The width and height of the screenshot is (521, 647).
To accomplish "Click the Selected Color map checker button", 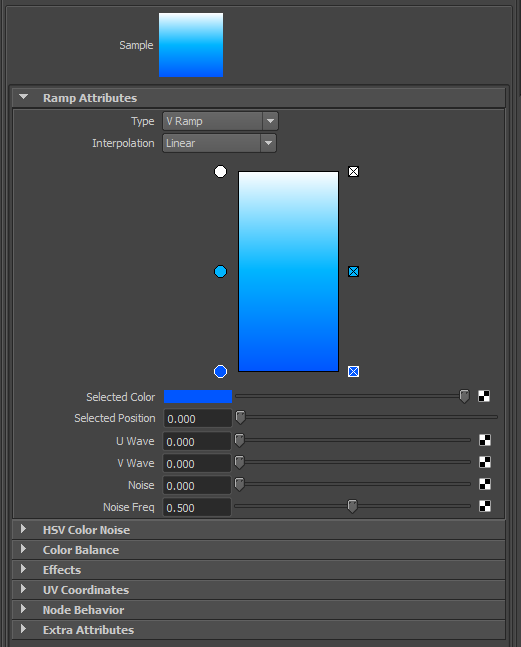I will [484, 396].
